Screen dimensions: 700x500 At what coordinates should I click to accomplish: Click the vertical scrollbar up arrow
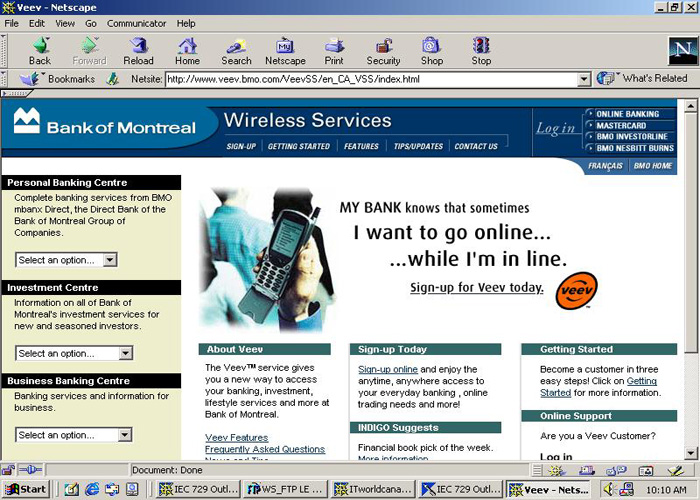[x=691, y=106]
